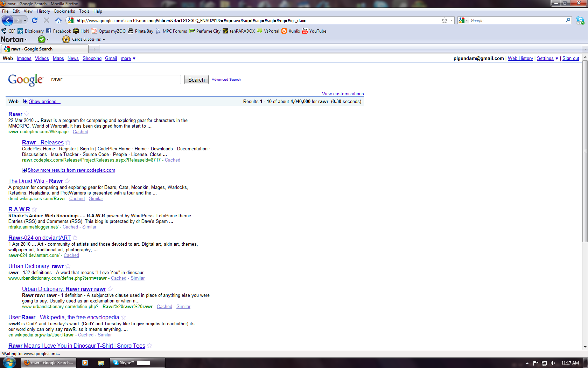Open Windows Start orb
This screenshot has width=588, height=368.
tap(9, 362)
